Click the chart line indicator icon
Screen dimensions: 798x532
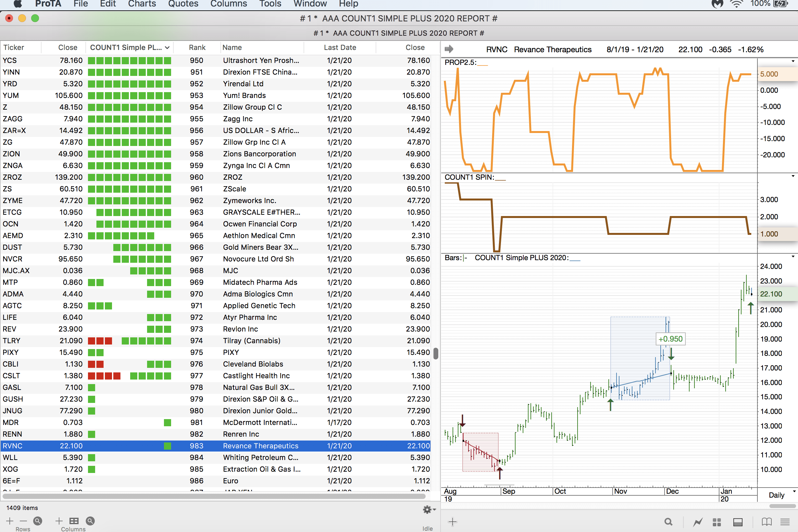pos(698,522)
